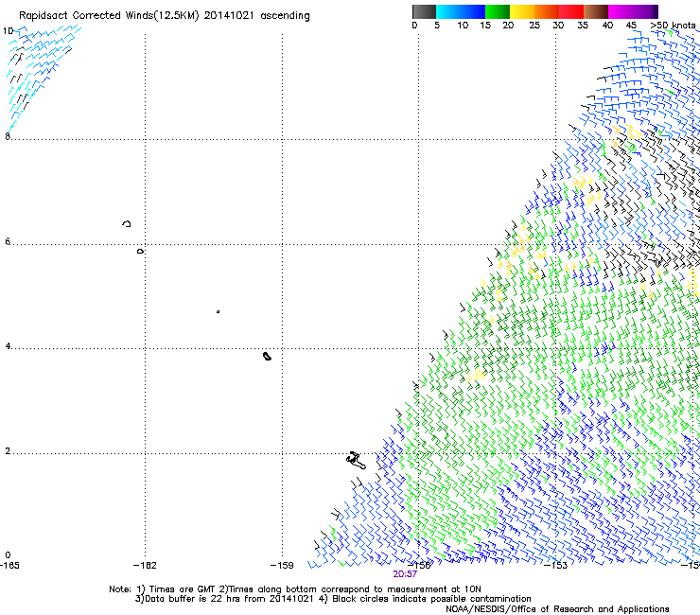Screen dimensions: 700x615
Task: Click the Rapidscat Corrected Winds title text
Action: pyautogui.click(x=165, y=15)
